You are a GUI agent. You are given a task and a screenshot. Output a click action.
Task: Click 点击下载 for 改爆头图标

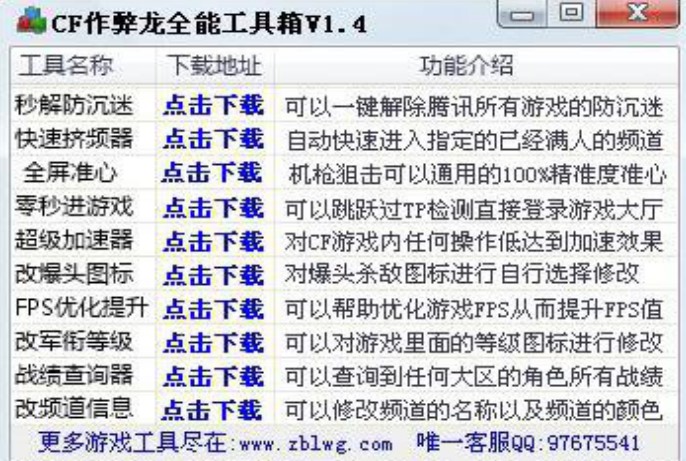coord(214,275)
